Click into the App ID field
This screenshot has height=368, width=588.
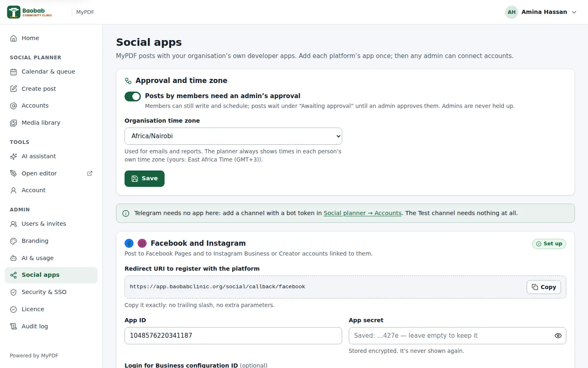pyautogui.click(x=233, y=336)
